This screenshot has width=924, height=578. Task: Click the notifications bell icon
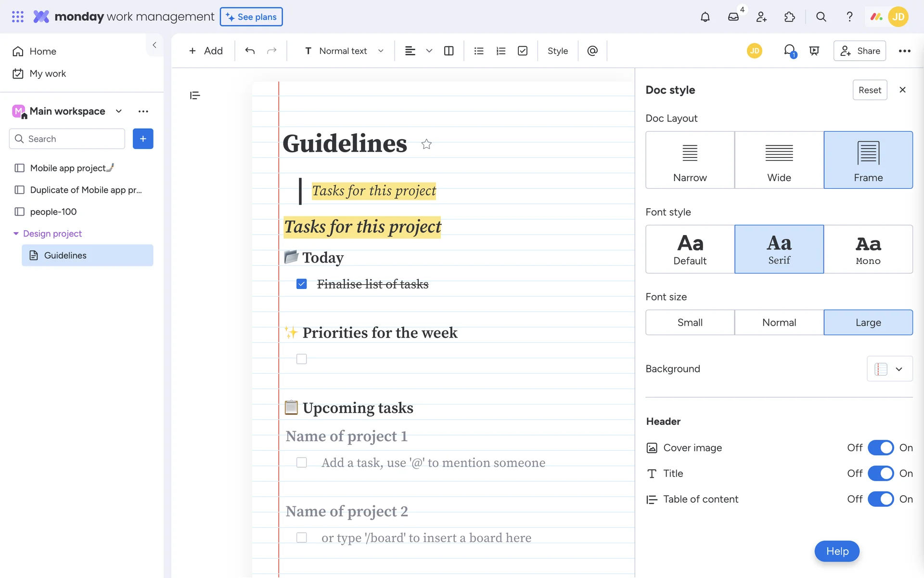(x=705, y=17)
